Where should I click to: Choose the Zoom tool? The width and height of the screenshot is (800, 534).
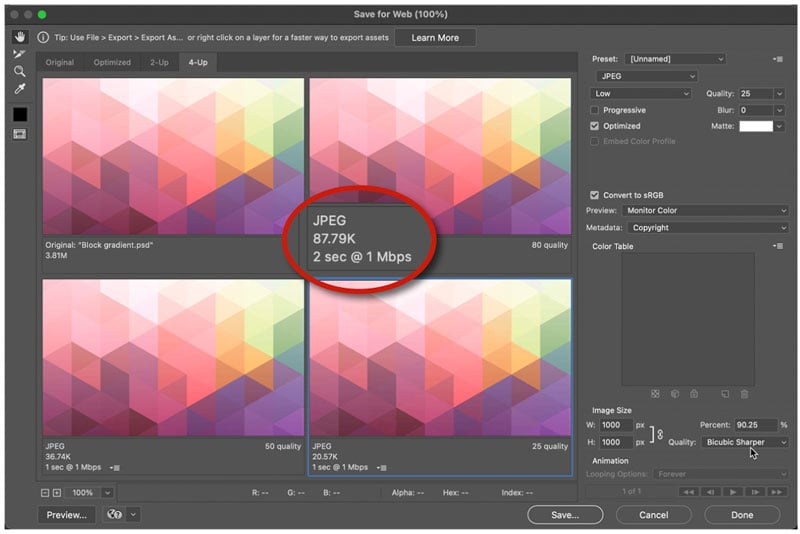click(x=19, y=71)
